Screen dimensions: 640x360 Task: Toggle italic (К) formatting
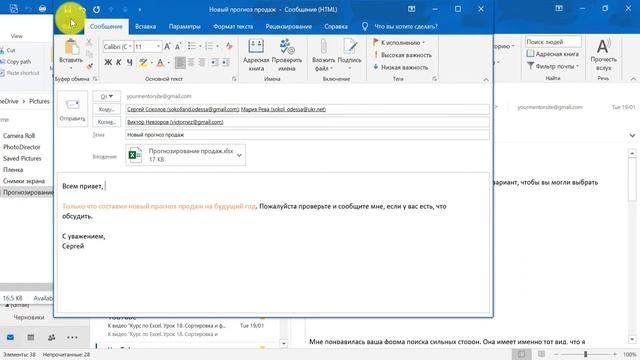[x=118, y=62]
